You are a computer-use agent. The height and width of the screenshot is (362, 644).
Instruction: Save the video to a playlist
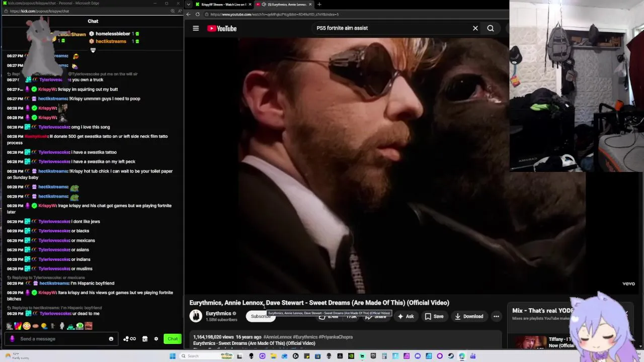click(434, 316)
